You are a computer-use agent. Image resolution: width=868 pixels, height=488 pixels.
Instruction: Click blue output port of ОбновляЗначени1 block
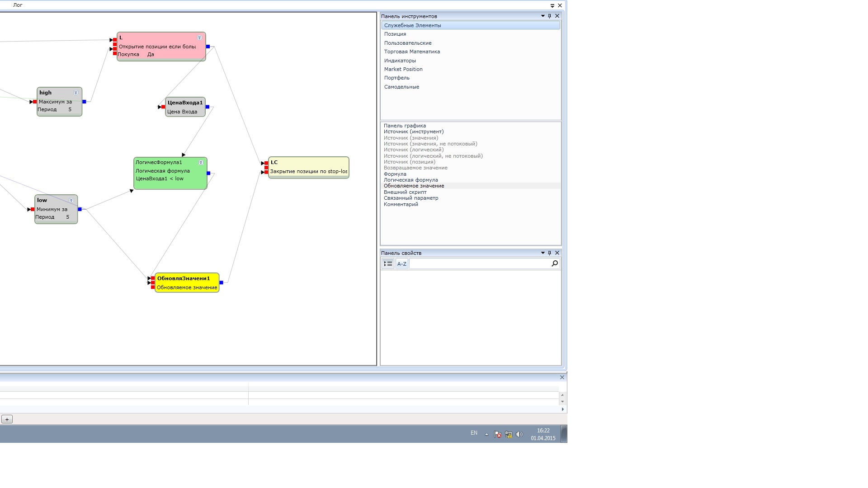pos(221,283)
